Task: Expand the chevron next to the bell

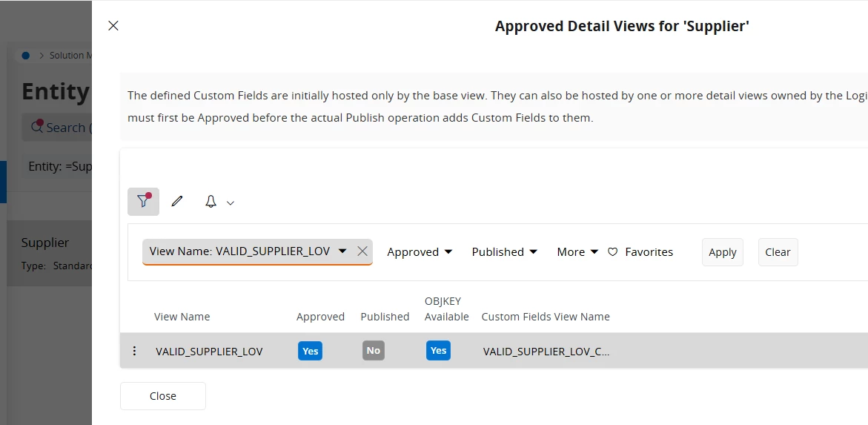Action: (231, 202)
